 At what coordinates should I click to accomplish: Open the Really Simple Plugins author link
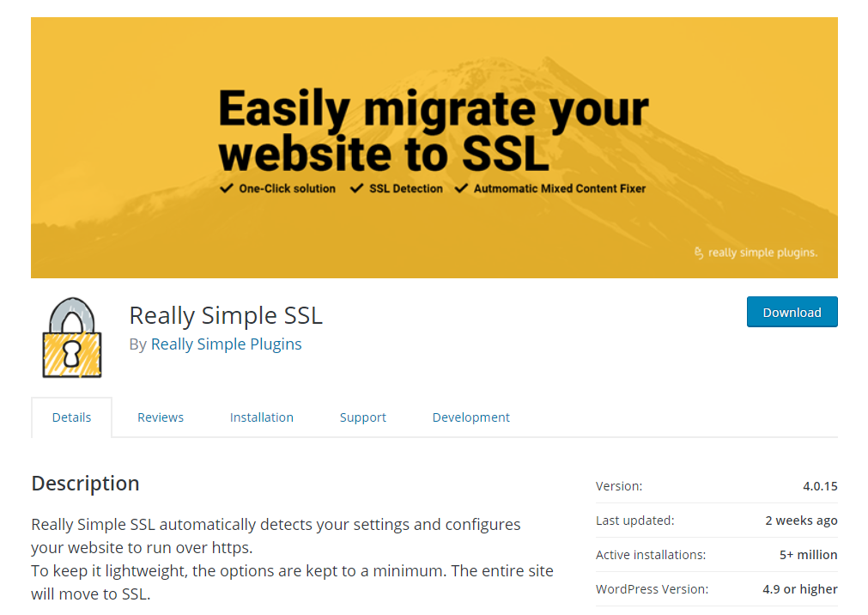[x=226, y=344]
